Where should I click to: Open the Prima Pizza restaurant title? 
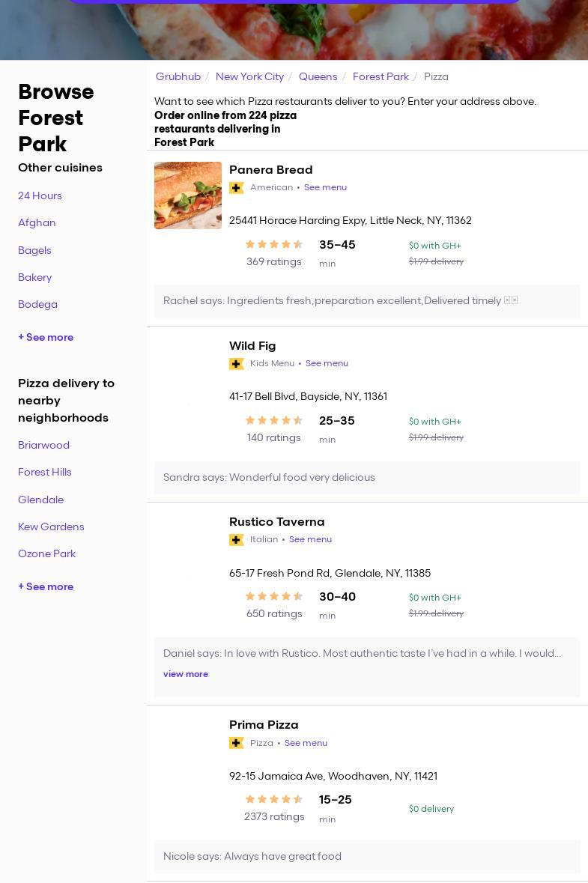[264, 724]
